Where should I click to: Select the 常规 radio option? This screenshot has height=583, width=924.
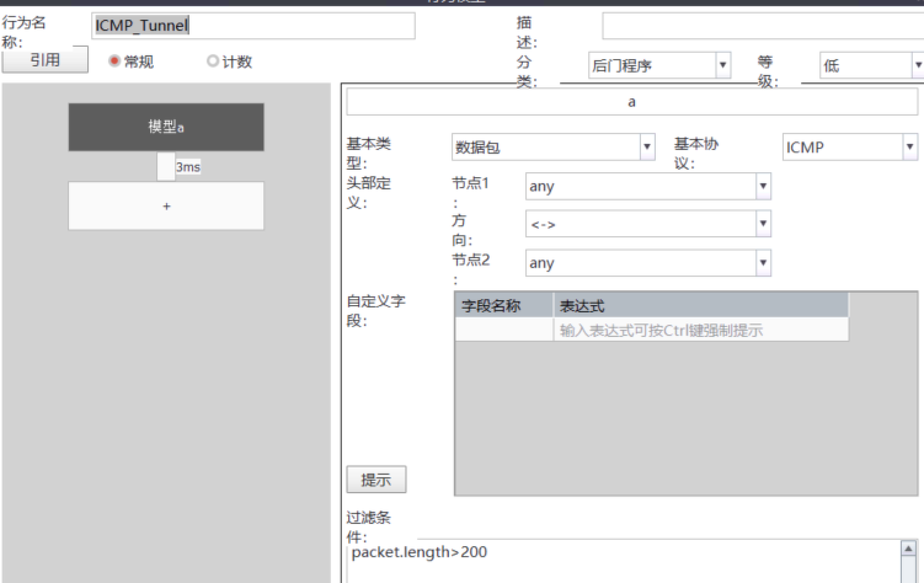pyautogui.click(x=114, y=61)
